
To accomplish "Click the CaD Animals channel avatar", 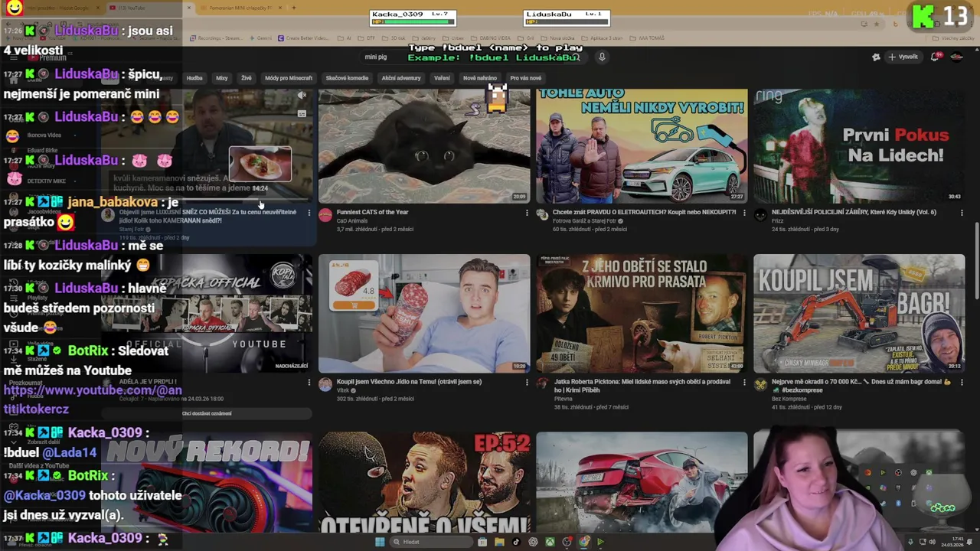I will point(325,214).
